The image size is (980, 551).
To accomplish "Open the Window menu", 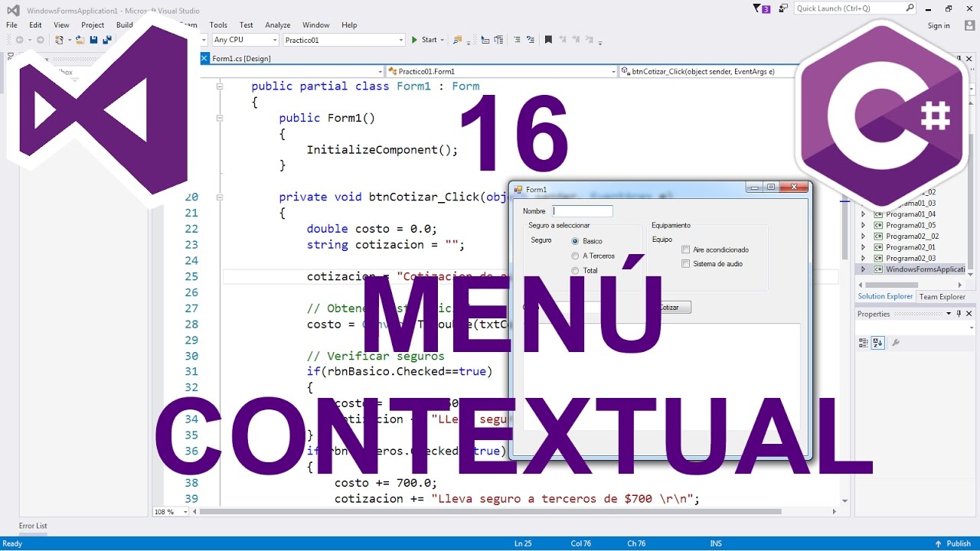I will point(316,25).
